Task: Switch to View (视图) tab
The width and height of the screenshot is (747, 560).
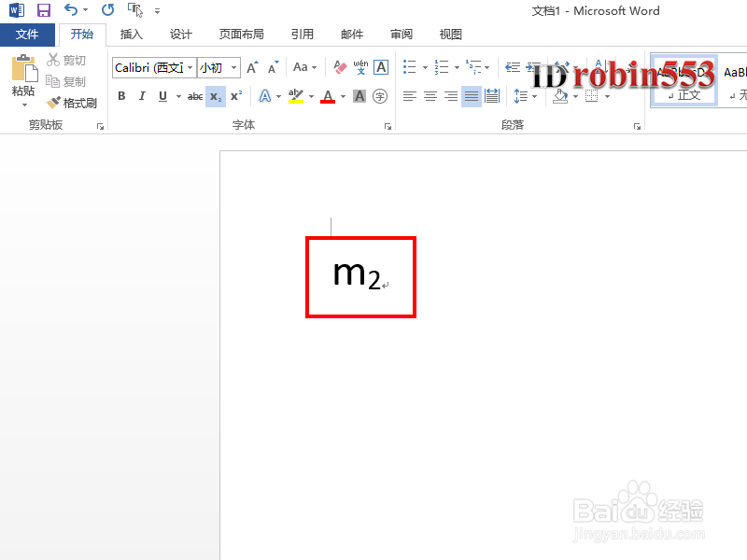Action: [x=451, y=35]
